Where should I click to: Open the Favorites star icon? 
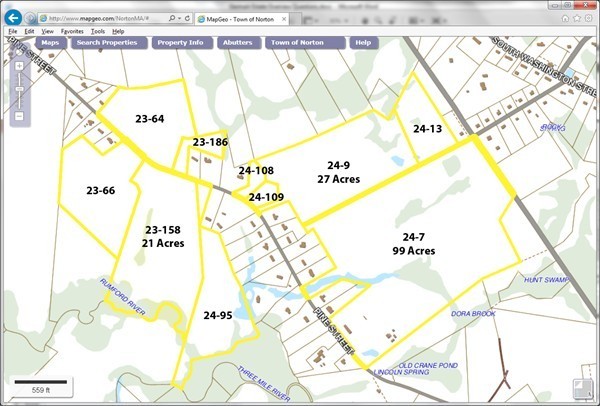tap(577, 18)
